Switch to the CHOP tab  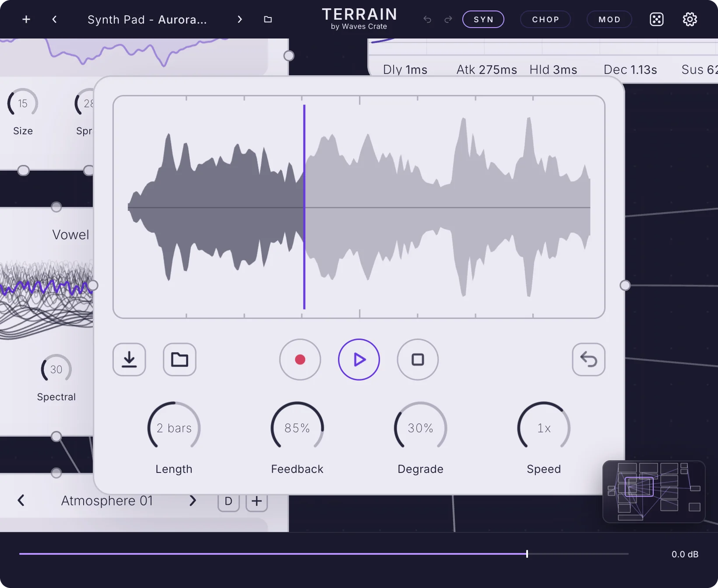[546, 19]
